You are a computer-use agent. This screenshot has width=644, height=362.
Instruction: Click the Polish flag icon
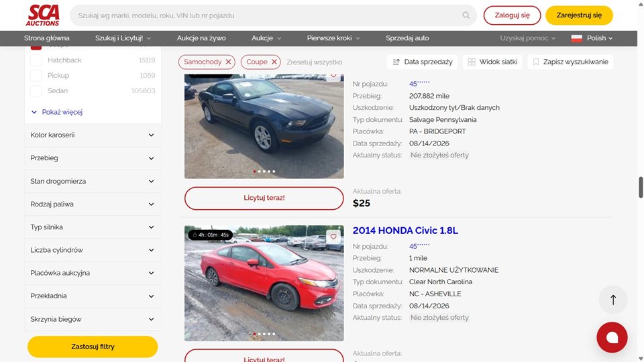point(577,38)
